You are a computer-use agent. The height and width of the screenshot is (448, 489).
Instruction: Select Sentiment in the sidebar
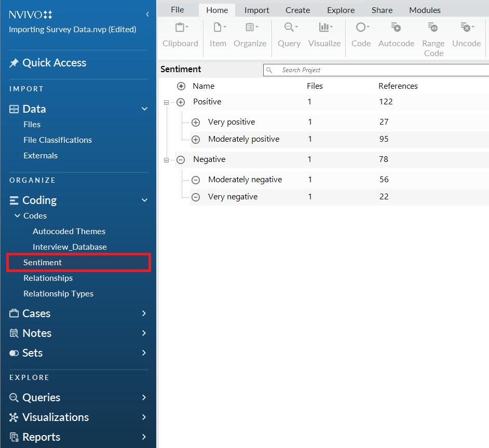(78, 263)
